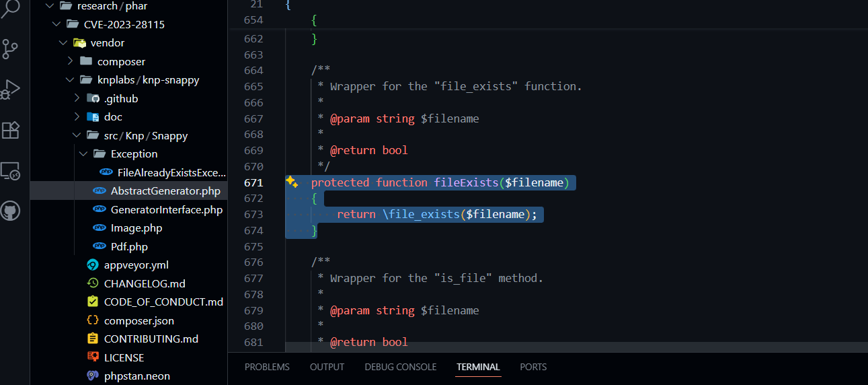Image resolution: width=868 pixels, height=385 pixels.
Task: Switch to the OUTPUT tab
Action: tap(327, 367)
